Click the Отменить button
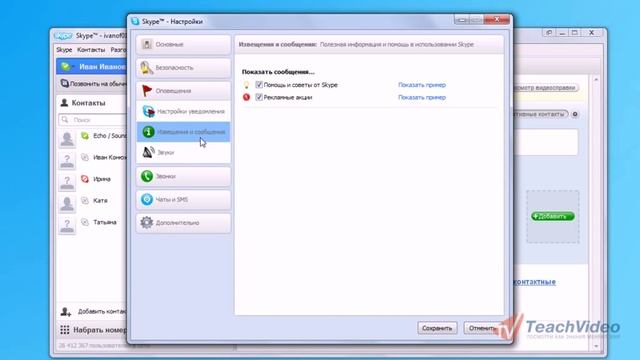 (x=483, y=328)
